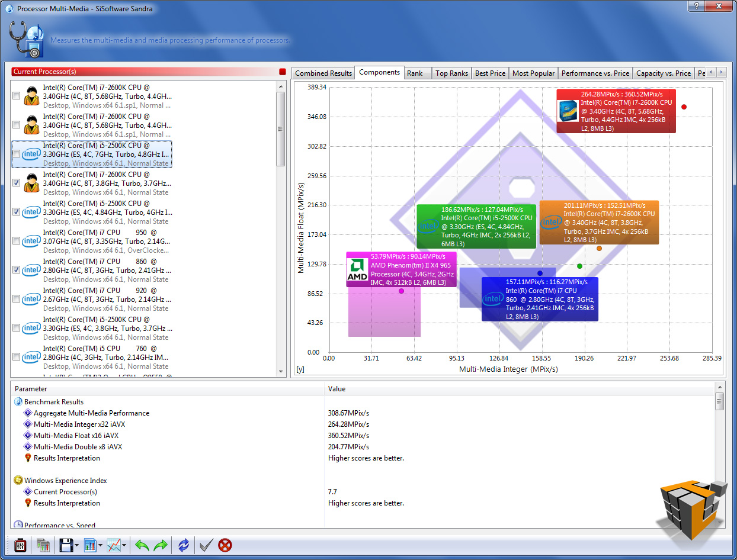Viewport: 737px width, 560px height.
Task: Click the magenta data point for AMD Phenom II
Action: click(x=401, y=291)
